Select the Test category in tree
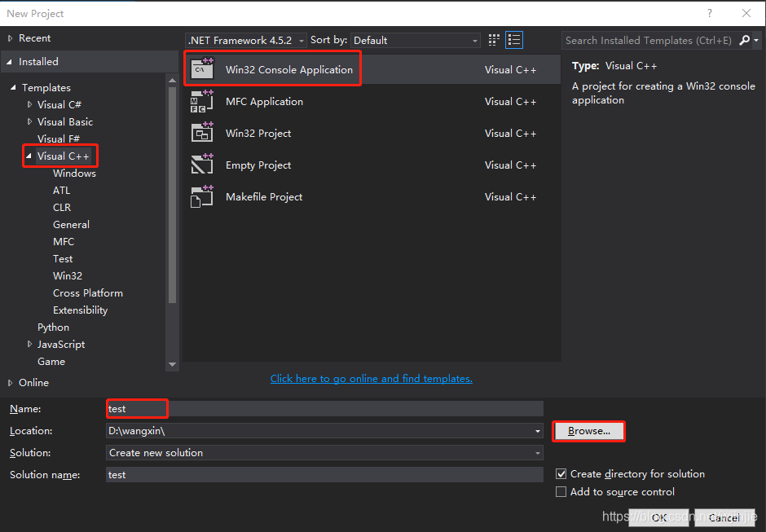This screenshot has width=766, height=532. (x=63, y=259)
